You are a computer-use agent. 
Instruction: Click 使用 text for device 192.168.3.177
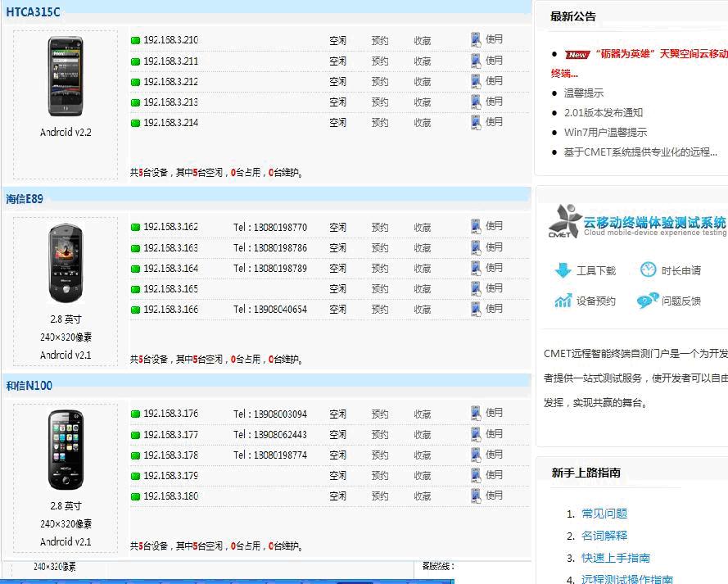pyautogui.click(x=494, y=433)
